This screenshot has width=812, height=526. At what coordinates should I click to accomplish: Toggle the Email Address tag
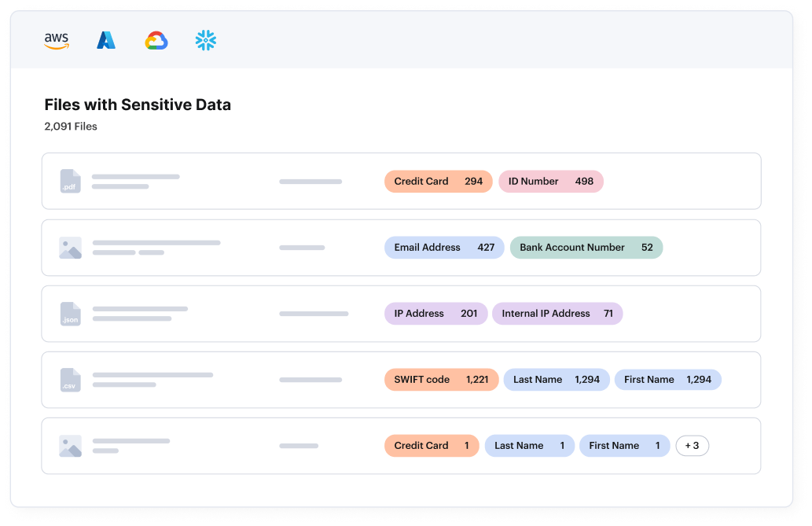[444, 248]
